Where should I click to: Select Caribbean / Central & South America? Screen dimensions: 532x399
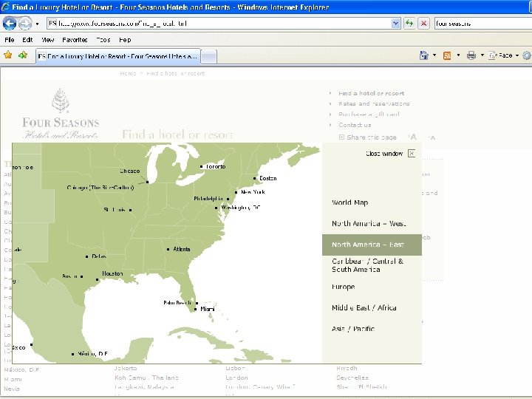[x=367, y=265]
